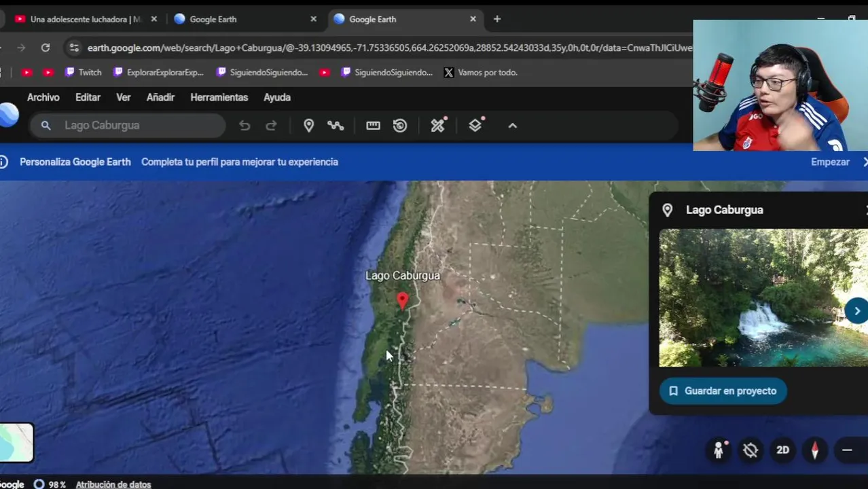The height and width of the screenshot is (489, 868).
Task: Click the map style minimap thumbnail
Action: point(16,442)
